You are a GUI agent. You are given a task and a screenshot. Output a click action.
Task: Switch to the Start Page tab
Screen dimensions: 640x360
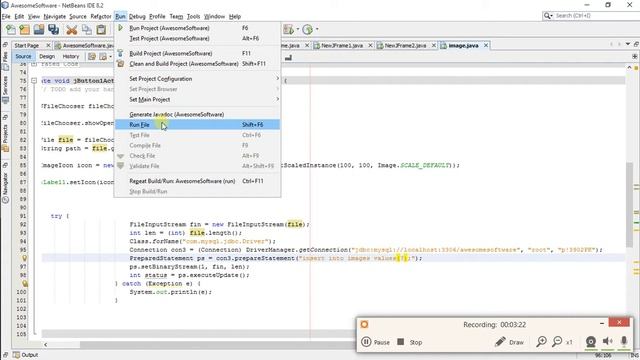coord(27,45)
